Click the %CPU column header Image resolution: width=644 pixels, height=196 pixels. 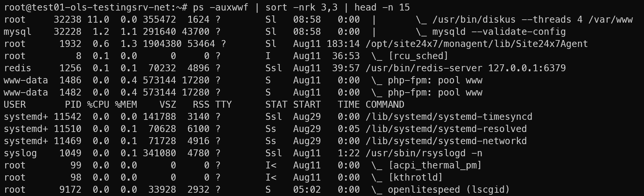pyautogui.click(x=98, y=104)
